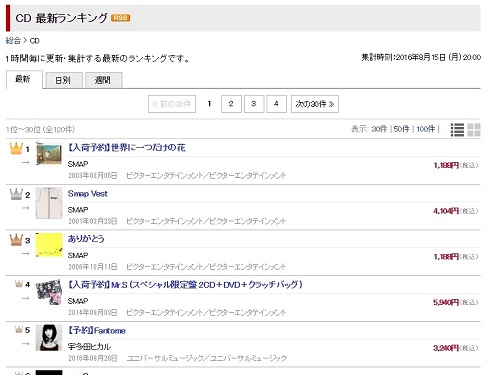Click SMAP artist under Smap Vest

point(78,210)
